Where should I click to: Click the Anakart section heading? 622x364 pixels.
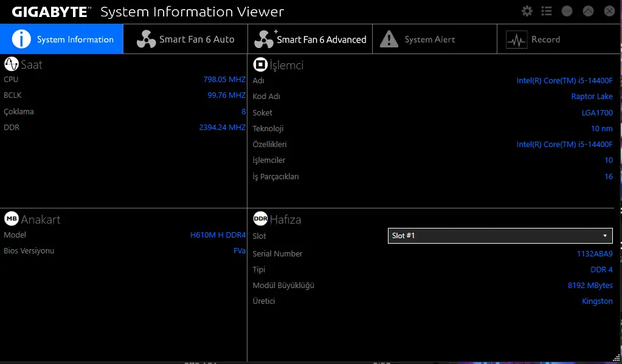click(x=41, y=219)
